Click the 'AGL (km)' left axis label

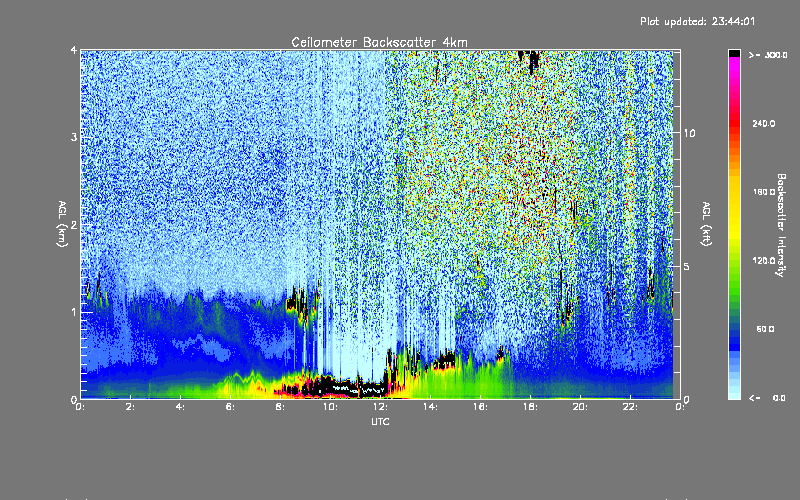[x=62, y=224]
